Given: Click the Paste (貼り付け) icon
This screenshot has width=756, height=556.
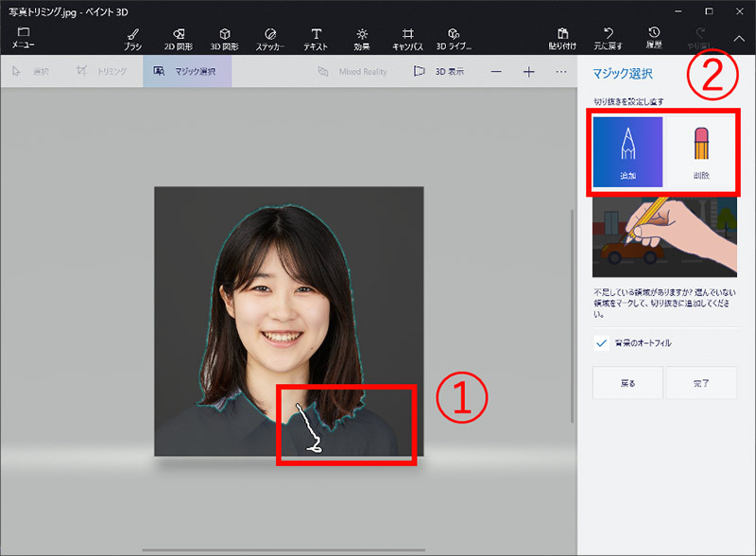Looking at the screenshot, I should coord(563,38).
